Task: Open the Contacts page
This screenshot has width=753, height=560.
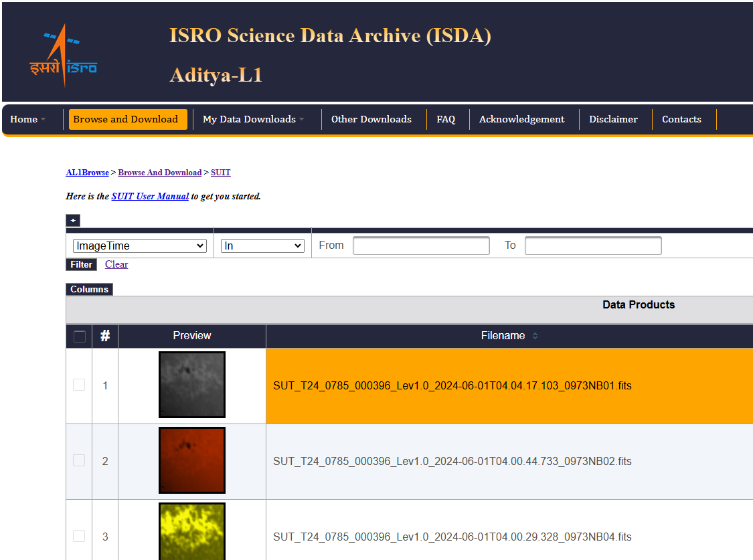Action: point(681,119)
